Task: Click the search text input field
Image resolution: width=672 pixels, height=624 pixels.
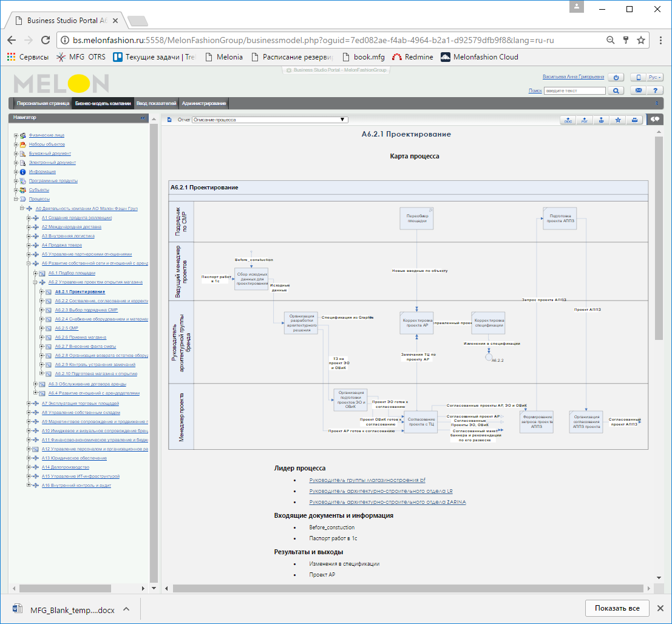Action: (x=574, y=90)
